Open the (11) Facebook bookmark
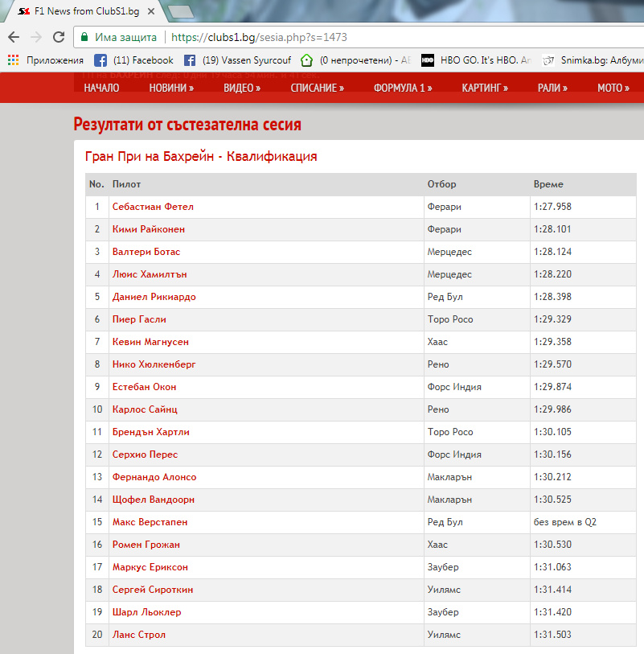Viewport: 644px width, 654px height. 133,60
